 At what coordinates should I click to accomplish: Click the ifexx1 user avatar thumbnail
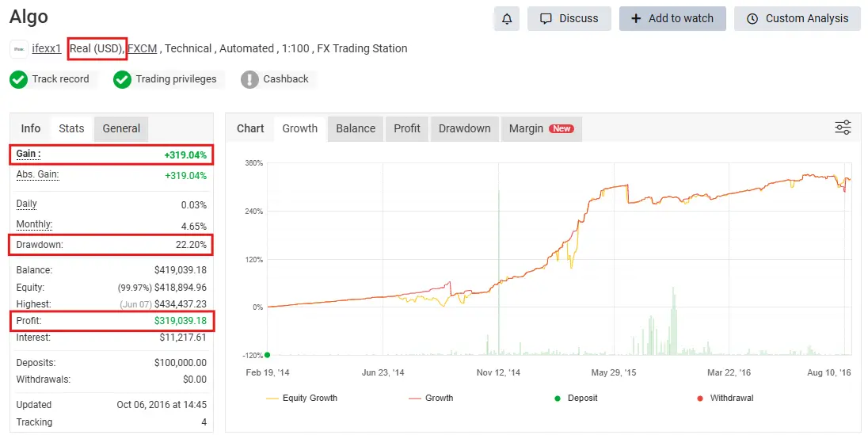18,49
